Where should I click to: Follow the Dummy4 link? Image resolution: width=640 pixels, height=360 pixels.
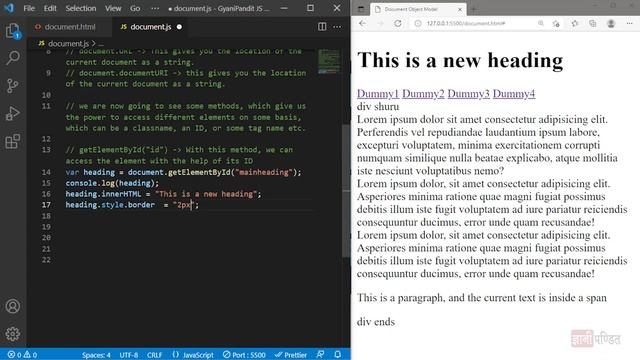pos(514,93)
